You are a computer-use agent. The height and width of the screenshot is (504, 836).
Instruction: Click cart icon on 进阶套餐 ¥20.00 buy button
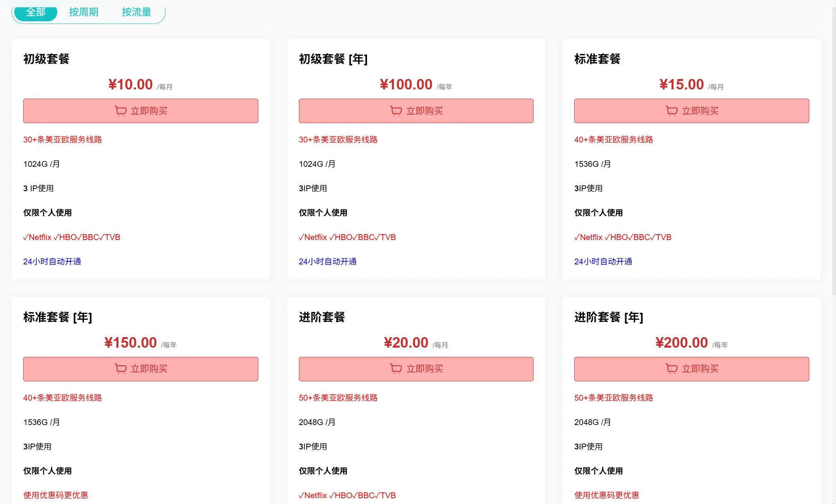(396, 369)
